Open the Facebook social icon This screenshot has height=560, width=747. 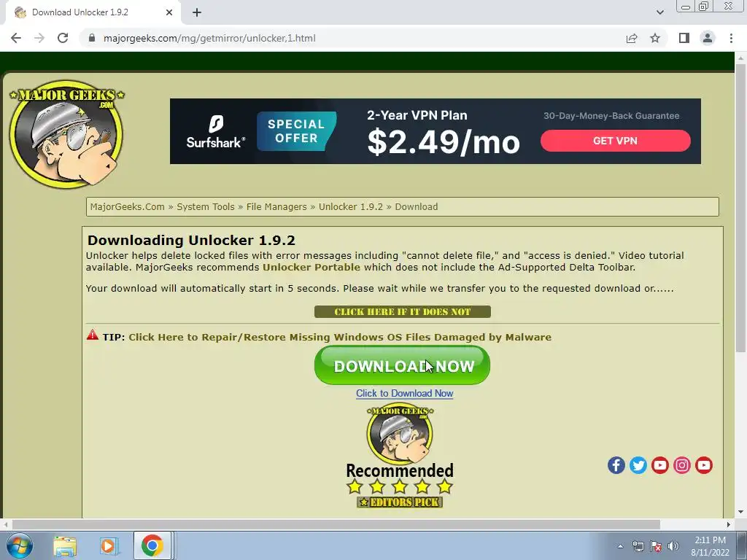(616, 465)
